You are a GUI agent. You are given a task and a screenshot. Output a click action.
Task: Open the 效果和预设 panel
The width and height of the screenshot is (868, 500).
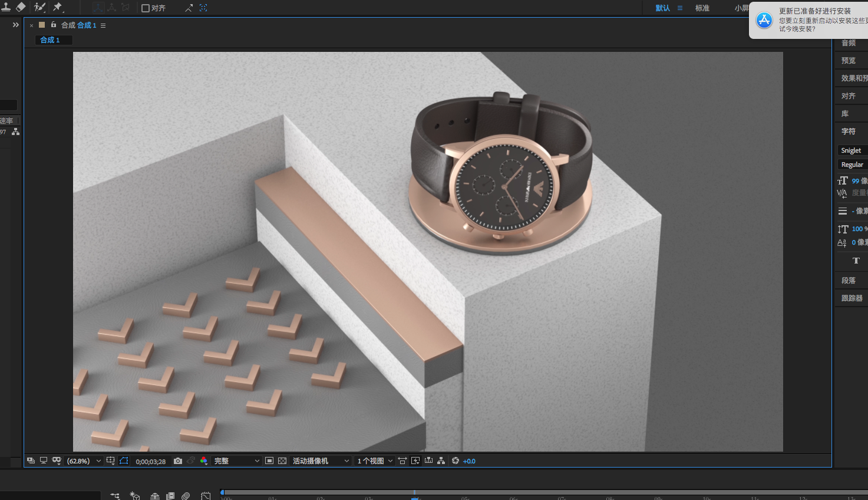[x=853, y=78]
